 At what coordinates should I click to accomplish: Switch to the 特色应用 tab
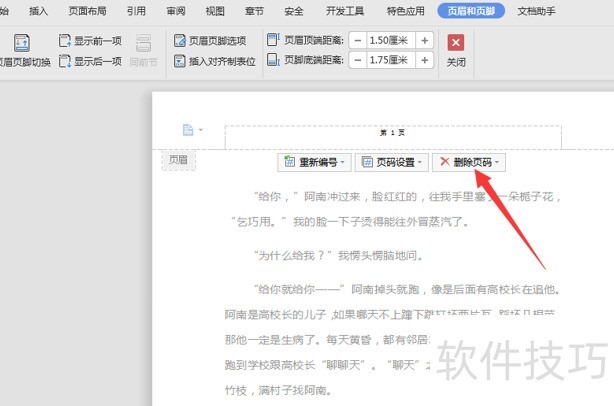(405, 11)
